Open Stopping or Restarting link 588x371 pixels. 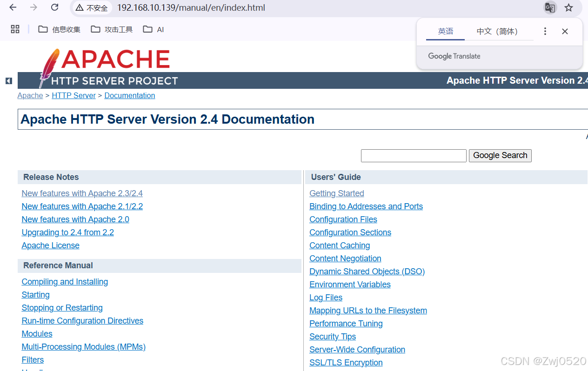pyautogui.click(x=62, y=308)
